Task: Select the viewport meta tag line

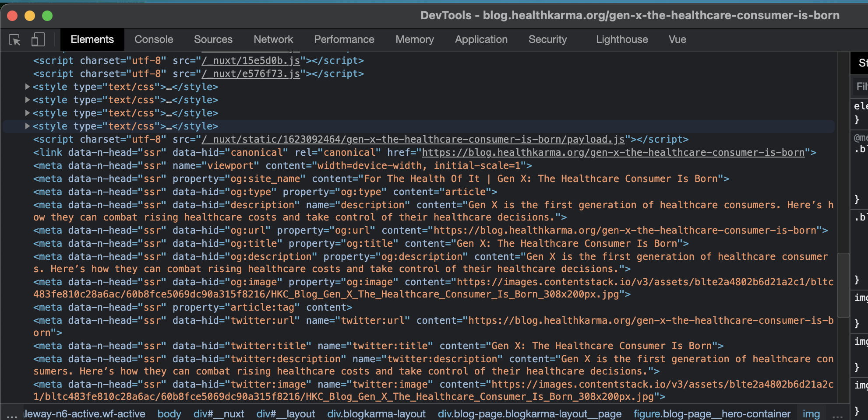Action: tap(282, 165)
